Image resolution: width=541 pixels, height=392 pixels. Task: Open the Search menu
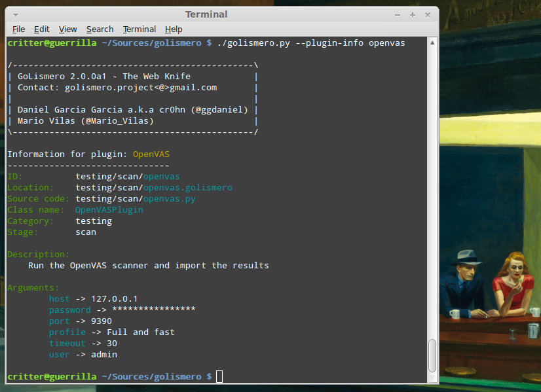click(x=100, y=29)
